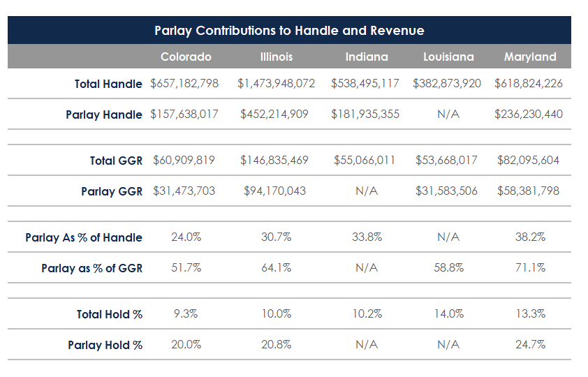
Task: Click the Indiana column header
Action: coord(366,57)
